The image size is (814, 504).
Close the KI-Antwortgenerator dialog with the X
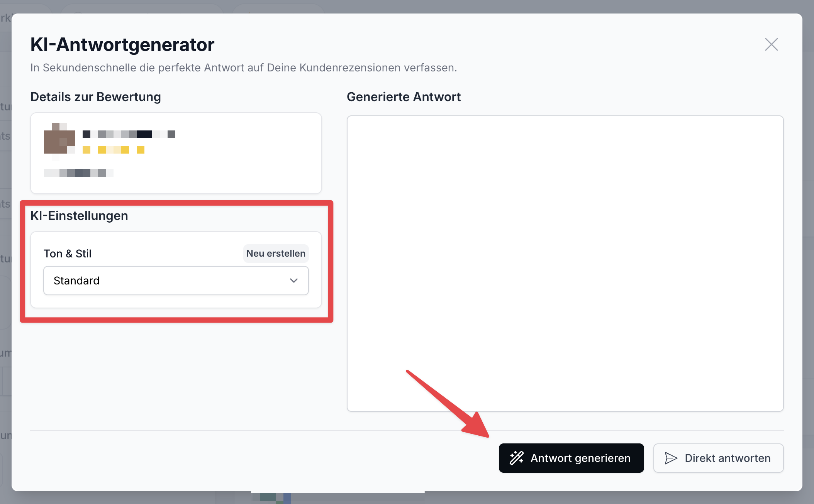click(771, 44)
